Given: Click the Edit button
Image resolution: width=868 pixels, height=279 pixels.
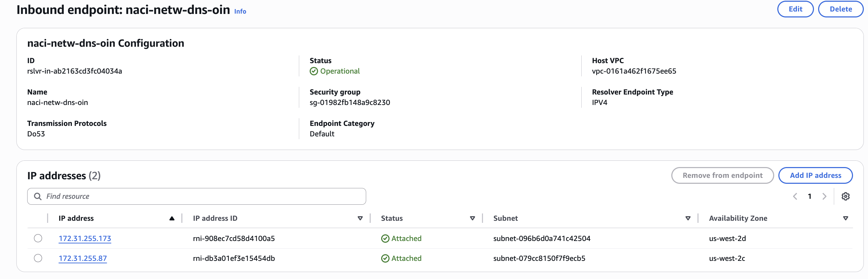Looking at the screenshot, I should (x=795, y=9).
